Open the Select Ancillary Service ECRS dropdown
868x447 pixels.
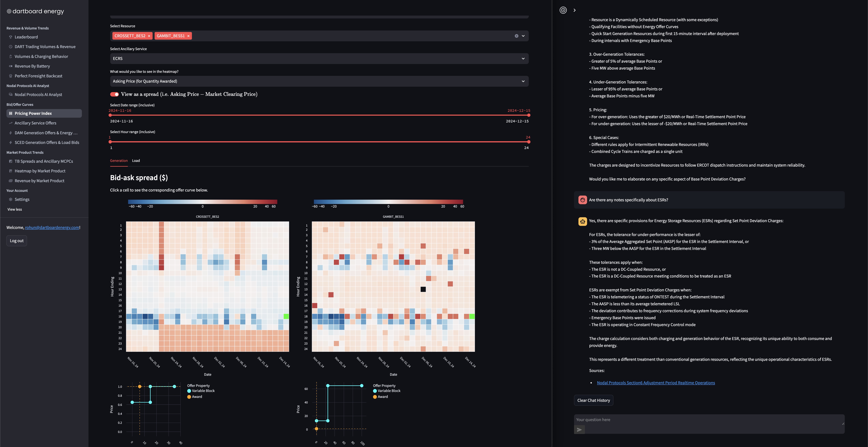(x=319, y=59)
